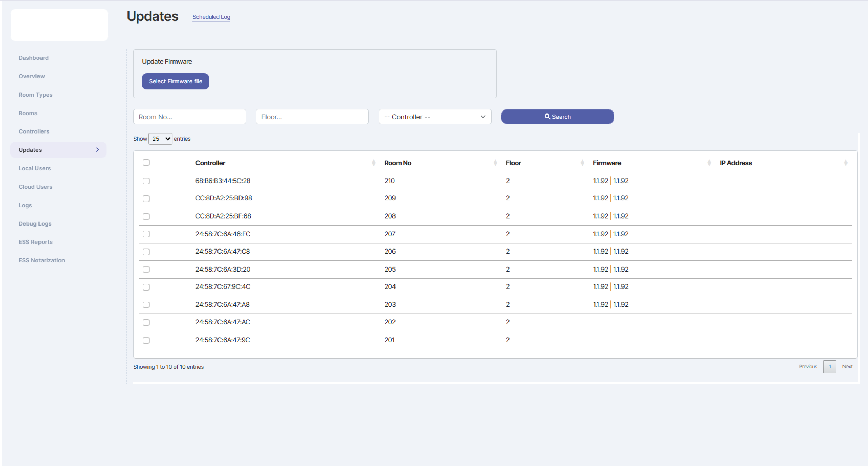The image size is (868, 466).
Task: Open the Scheduled Log link
Action: coord(211,17)
